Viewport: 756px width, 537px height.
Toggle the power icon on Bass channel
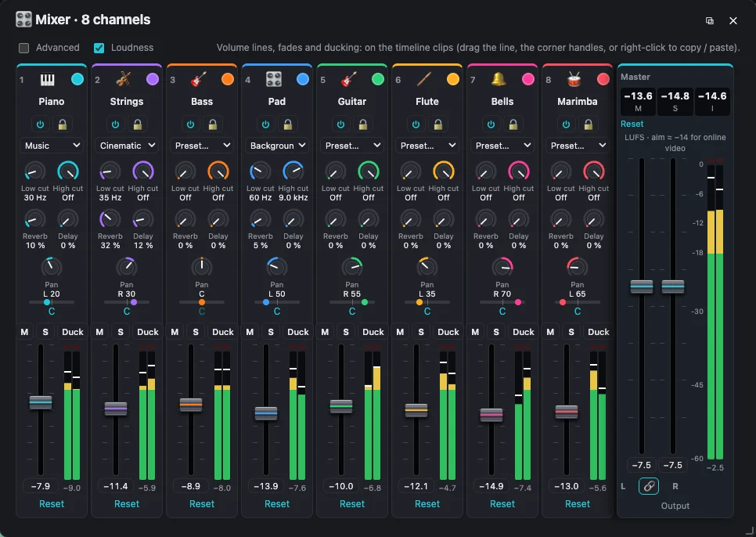pyautogui.click(x=191, y=124)
